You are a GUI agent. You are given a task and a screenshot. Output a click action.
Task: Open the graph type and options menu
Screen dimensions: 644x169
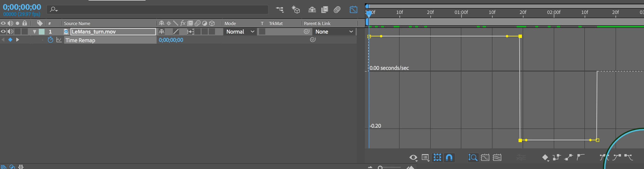(425, 157)
